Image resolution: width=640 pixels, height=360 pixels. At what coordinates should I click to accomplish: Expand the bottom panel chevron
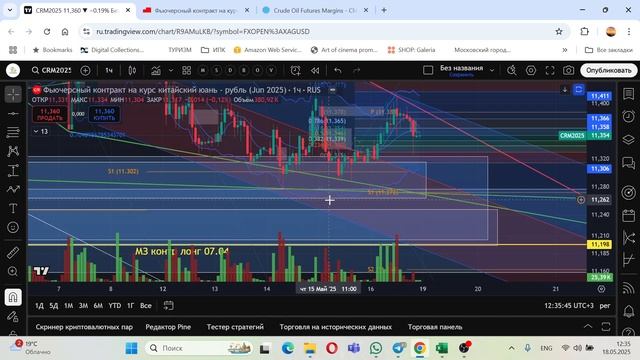click(x=588, y=326)
